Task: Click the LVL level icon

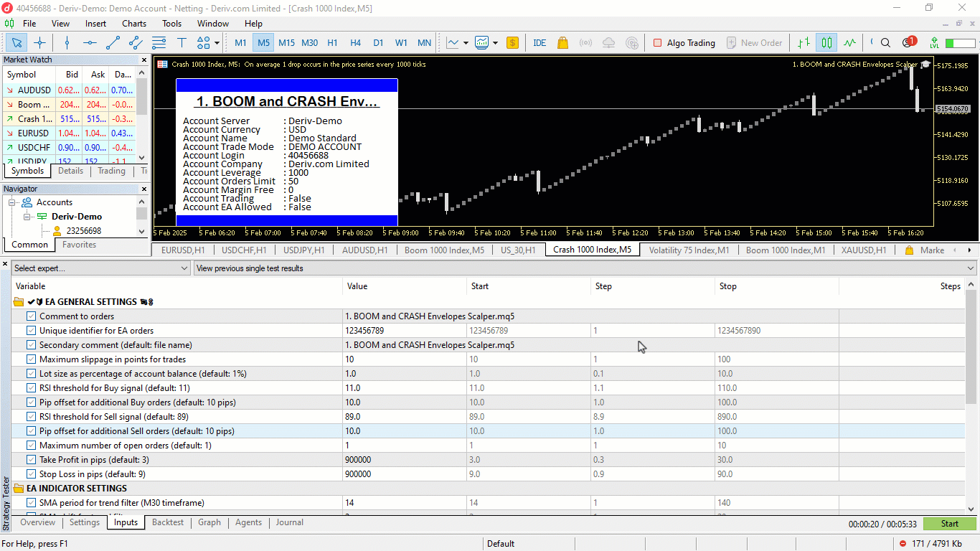Action: coord(934,42)
